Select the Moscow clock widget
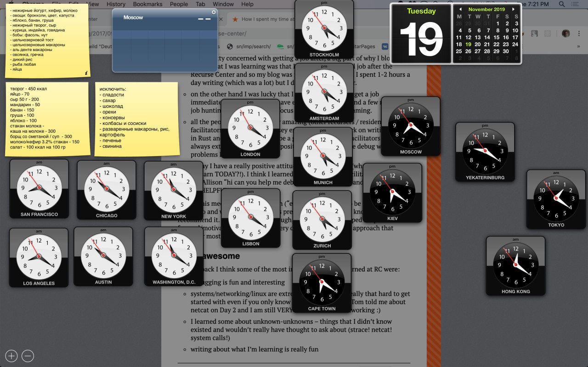 point(411,126)
